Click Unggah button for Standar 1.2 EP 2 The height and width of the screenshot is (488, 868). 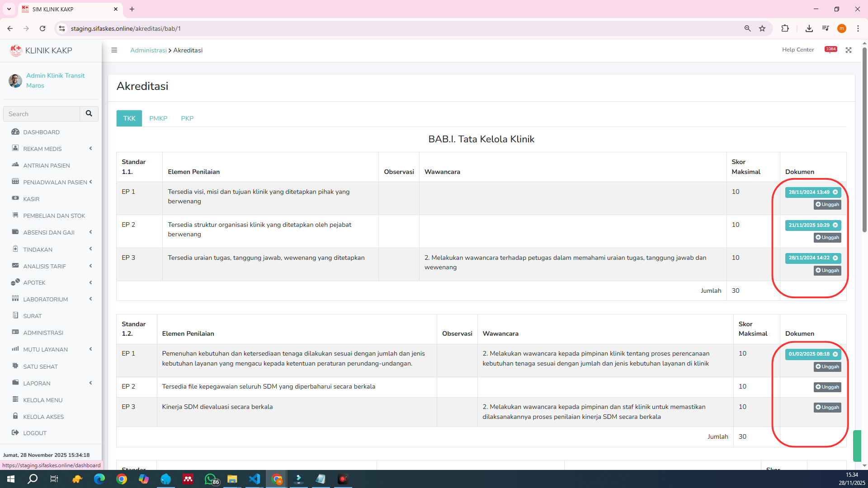(827, 387)
